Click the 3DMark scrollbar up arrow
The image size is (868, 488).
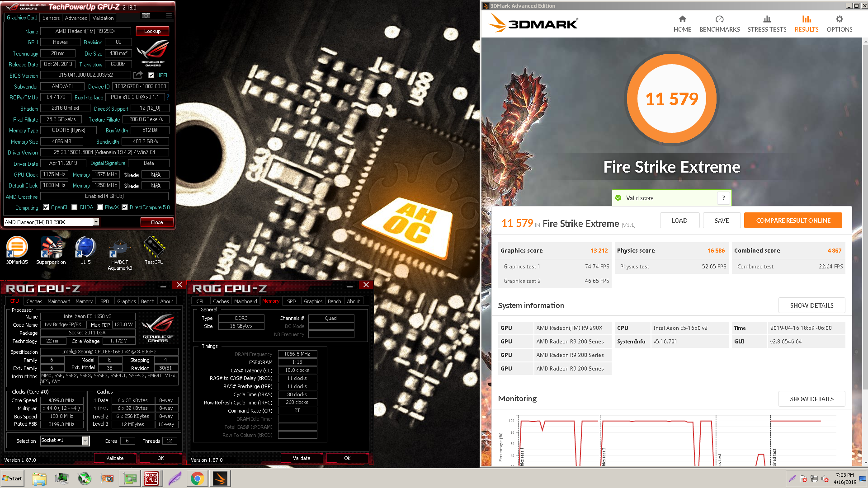(x=865, y=42)
